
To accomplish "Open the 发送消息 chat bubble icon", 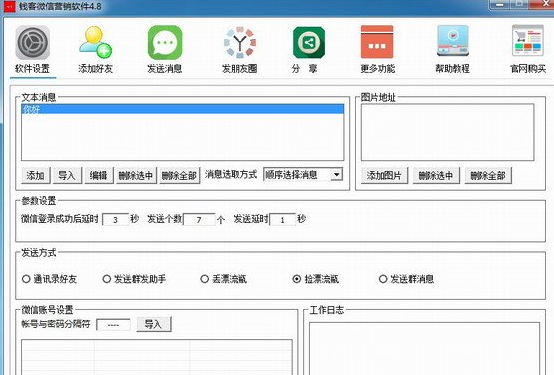I will [165, 42].
